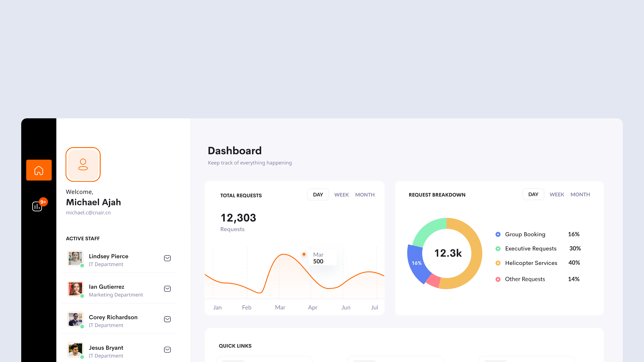Message Jesus Bryant via mail icon
Viewport: 644px width, 362px height.
pyautogui.click(x=167, y=350)
